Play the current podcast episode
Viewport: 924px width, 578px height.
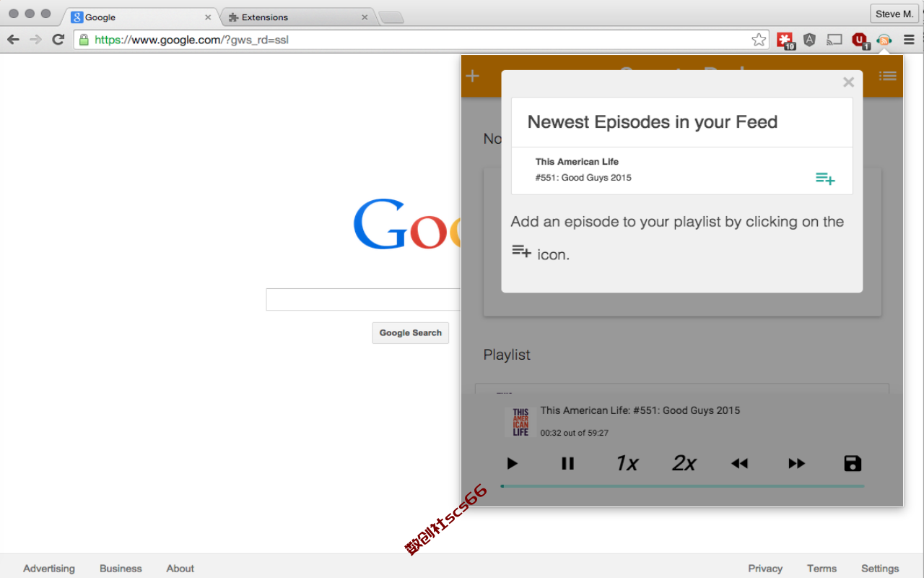click(x=512, y=464)
